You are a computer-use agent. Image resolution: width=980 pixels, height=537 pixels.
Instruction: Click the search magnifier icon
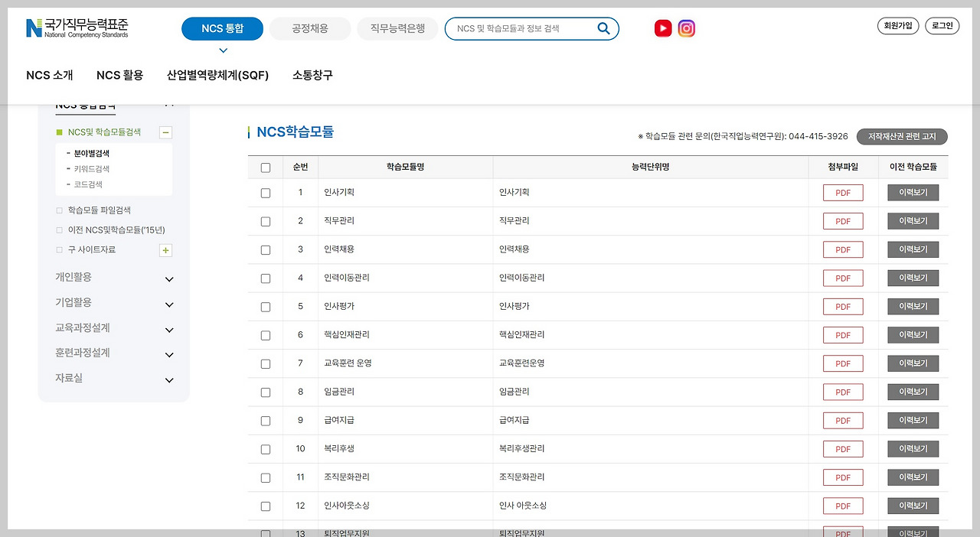pos(603,28)
